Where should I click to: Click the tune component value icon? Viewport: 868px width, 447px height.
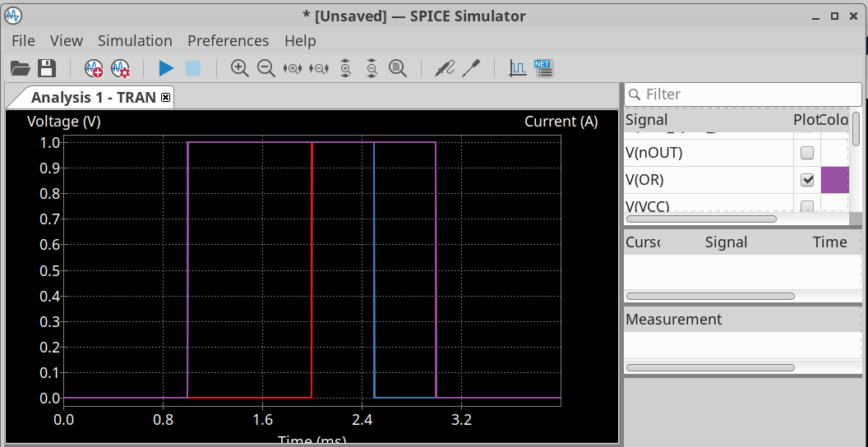(471, 68)
